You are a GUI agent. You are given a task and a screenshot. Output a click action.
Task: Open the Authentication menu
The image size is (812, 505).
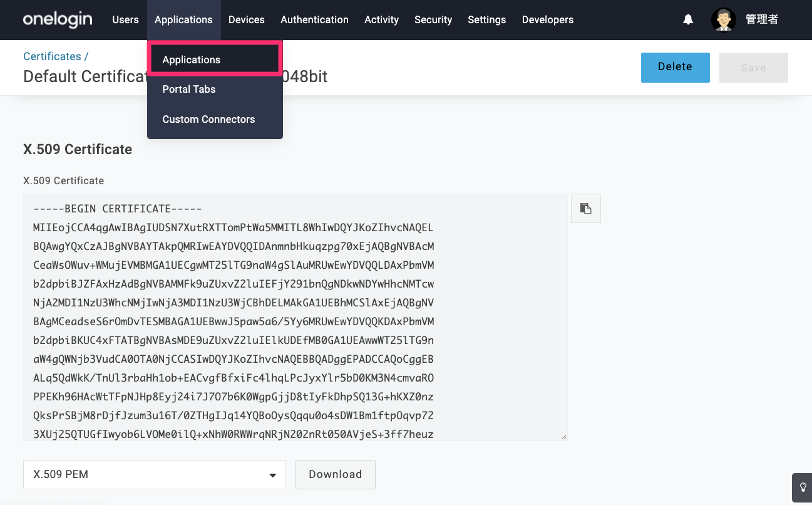314,19
